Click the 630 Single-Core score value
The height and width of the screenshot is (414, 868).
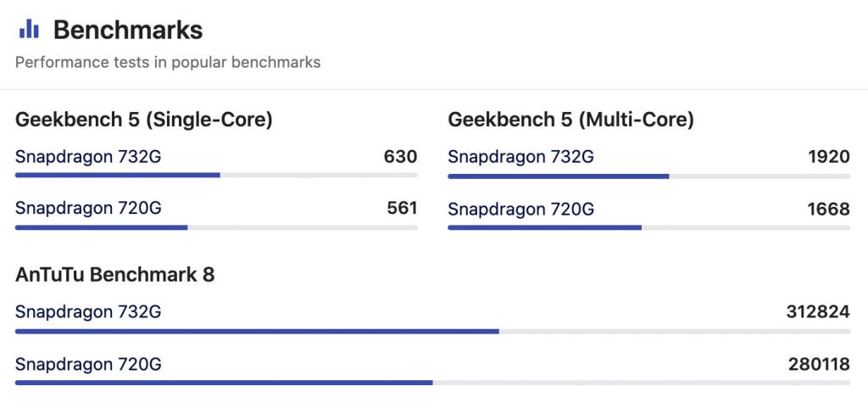400,157
